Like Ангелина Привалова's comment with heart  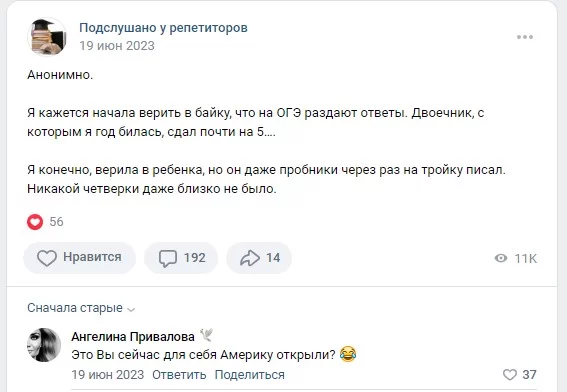(x=510, y=375)
